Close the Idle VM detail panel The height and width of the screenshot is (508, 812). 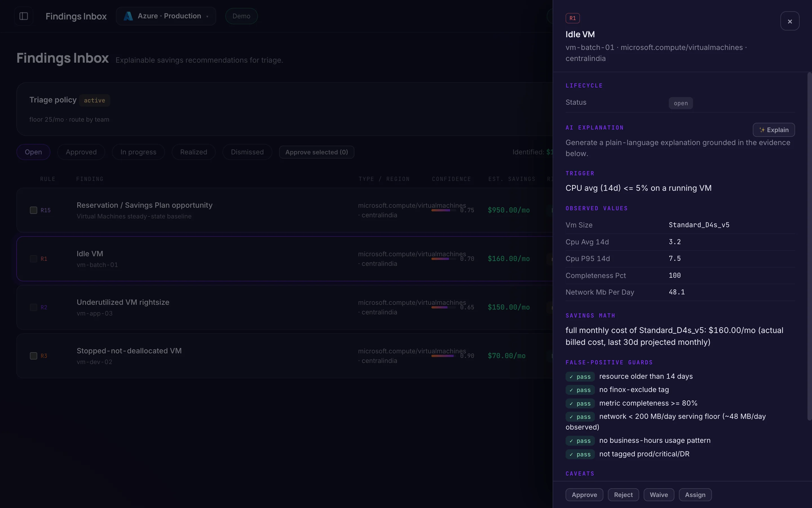point(790,21)
